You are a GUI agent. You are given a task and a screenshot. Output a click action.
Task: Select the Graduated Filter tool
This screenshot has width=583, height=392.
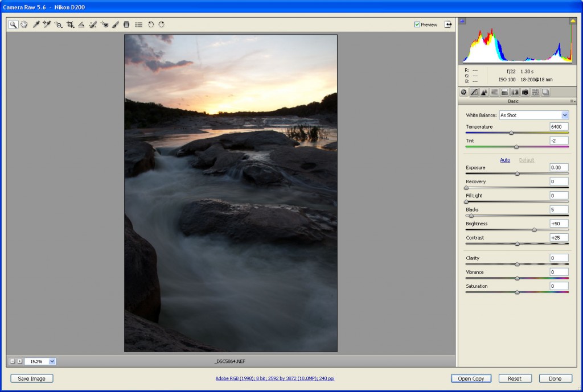point(126,25)
